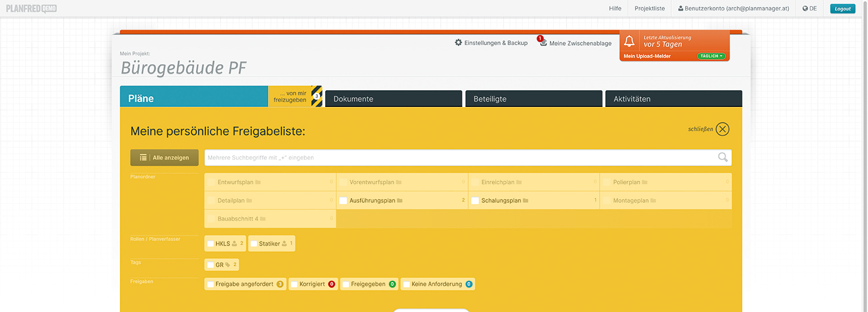Click the Benutzerkonto user icon
The image size is (868, 312).
point(681,9)
